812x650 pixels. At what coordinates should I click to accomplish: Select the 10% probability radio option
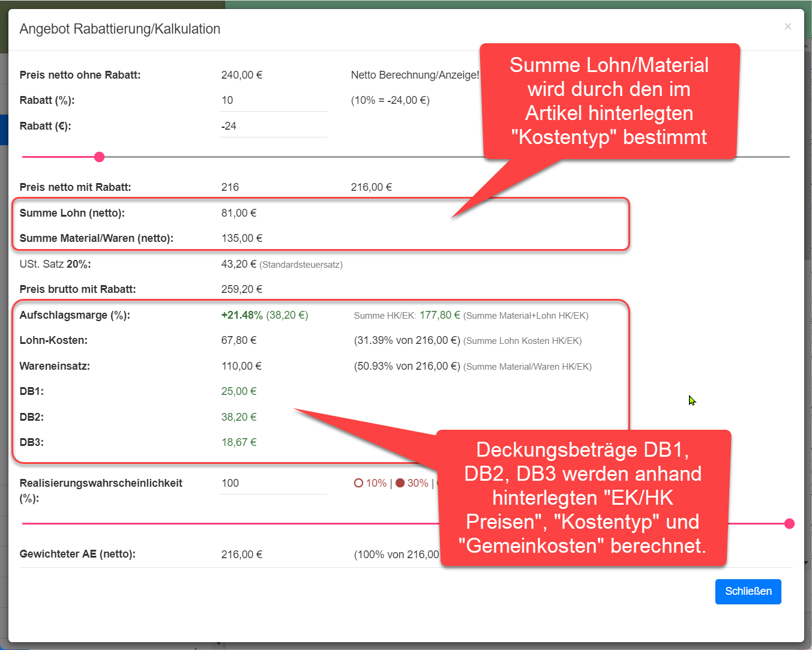tap(370, 483)
